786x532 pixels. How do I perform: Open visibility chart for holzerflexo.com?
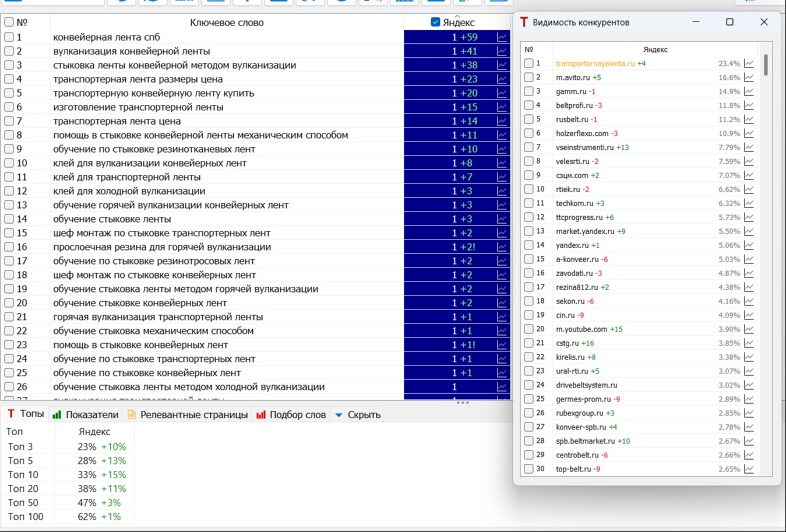[x=749, y=133]
